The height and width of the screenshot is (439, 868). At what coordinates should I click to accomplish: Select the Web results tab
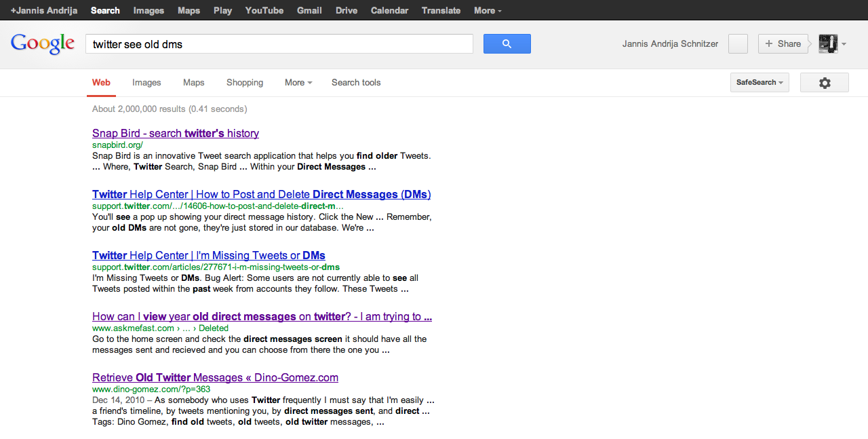point(101,83)
